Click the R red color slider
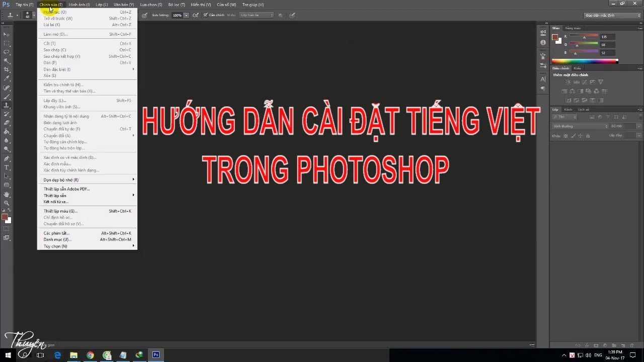Screen dimensions: 644x362 pyautogui.click(x=584, y=37)
